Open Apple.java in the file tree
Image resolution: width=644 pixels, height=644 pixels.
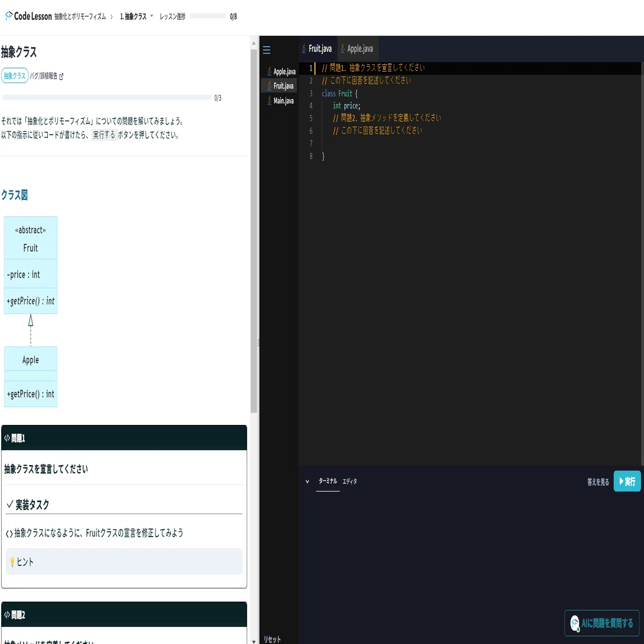281,72
